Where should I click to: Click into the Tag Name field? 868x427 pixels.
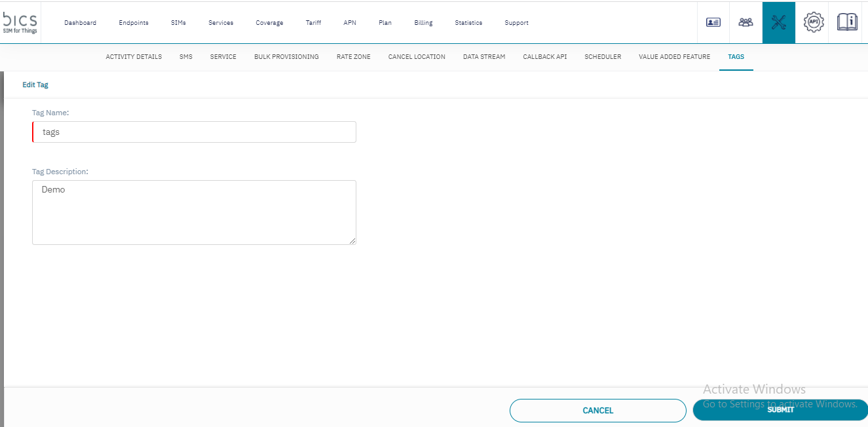tap(195, 132)
